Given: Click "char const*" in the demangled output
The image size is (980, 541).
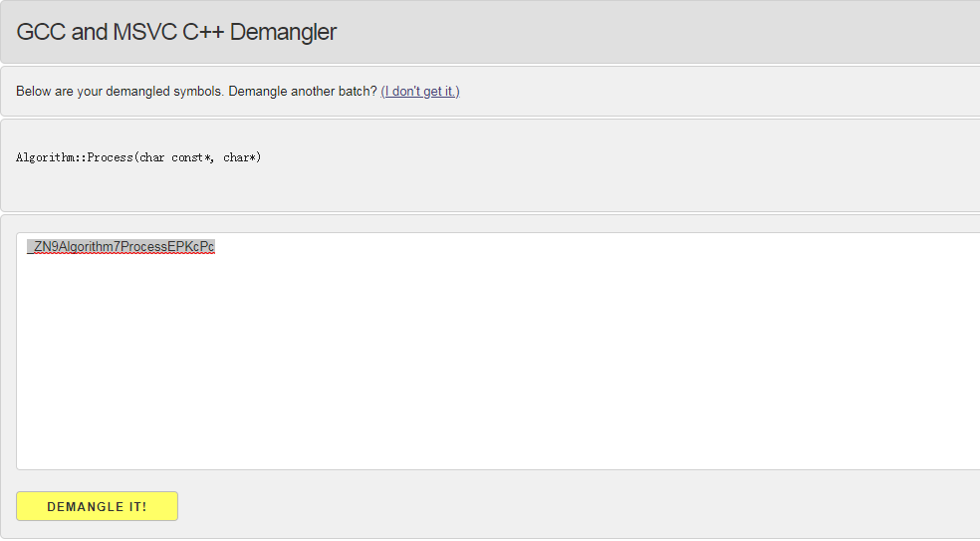Looking at the screenshot, I should tap(175, 157).
